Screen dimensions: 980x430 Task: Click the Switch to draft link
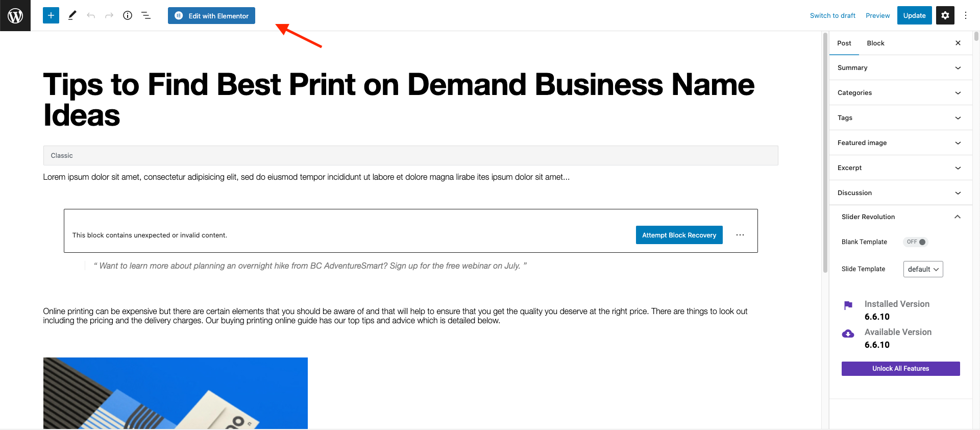(x=832, y=16)
